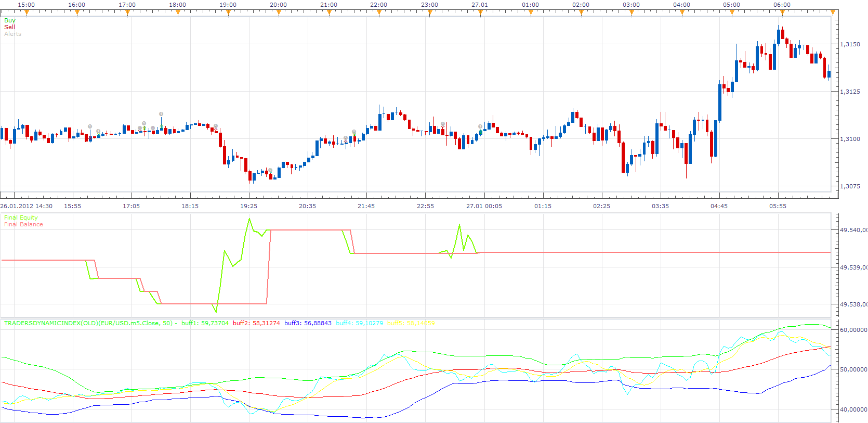Click the 1,3150 price axis label
Viewport: 868px width, 423px height.
850,44
